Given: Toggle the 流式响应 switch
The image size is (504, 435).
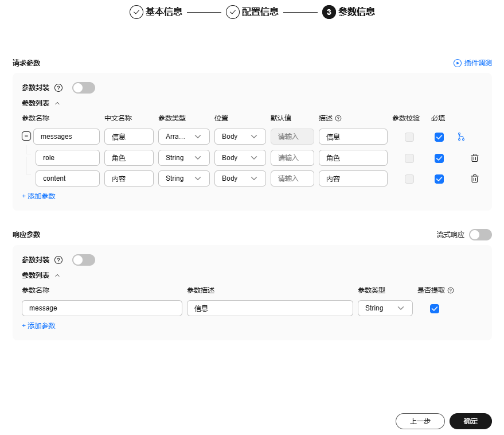Looking at the screenshot, I should [x=480, y=235].
